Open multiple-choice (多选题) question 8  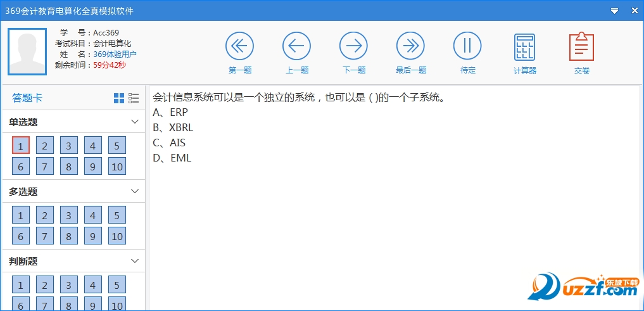click(x=68, y=236)
